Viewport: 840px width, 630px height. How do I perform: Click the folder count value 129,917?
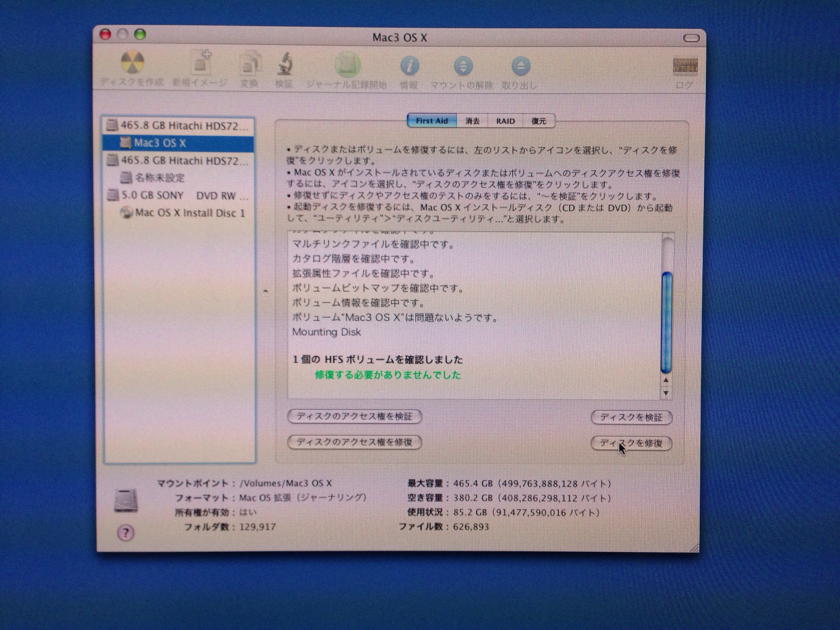(x=258, y=527)
